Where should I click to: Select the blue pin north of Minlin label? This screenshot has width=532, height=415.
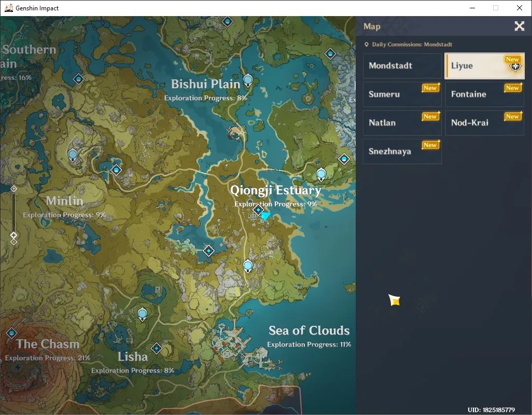click(x=72, y=155)
